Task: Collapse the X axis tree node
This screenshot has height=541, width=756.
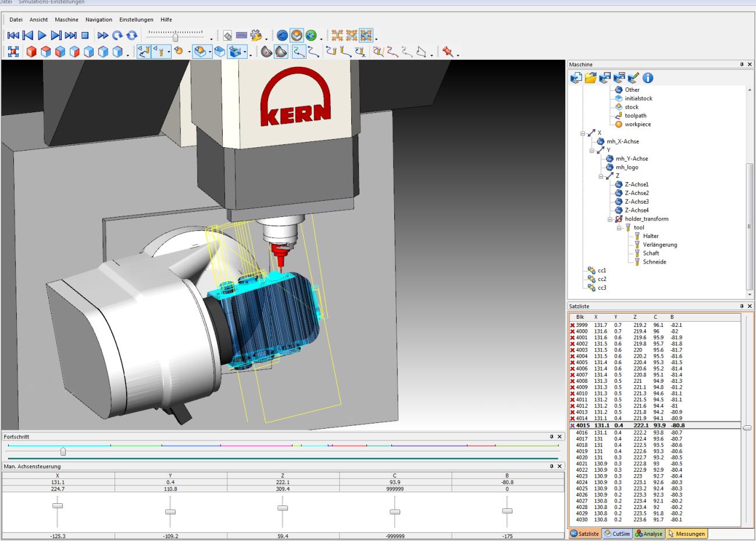Action: click(583, 133)
